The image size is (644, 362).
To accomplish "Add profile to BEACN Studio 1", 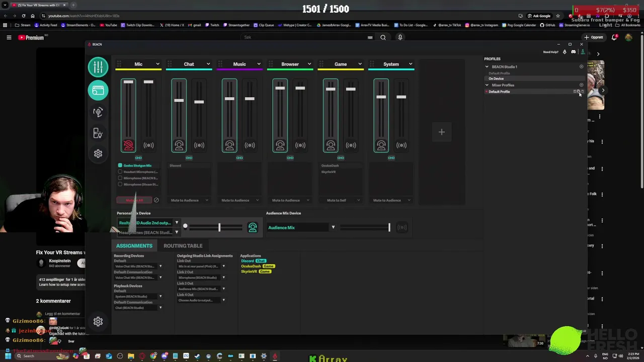I will pos(581,66).
